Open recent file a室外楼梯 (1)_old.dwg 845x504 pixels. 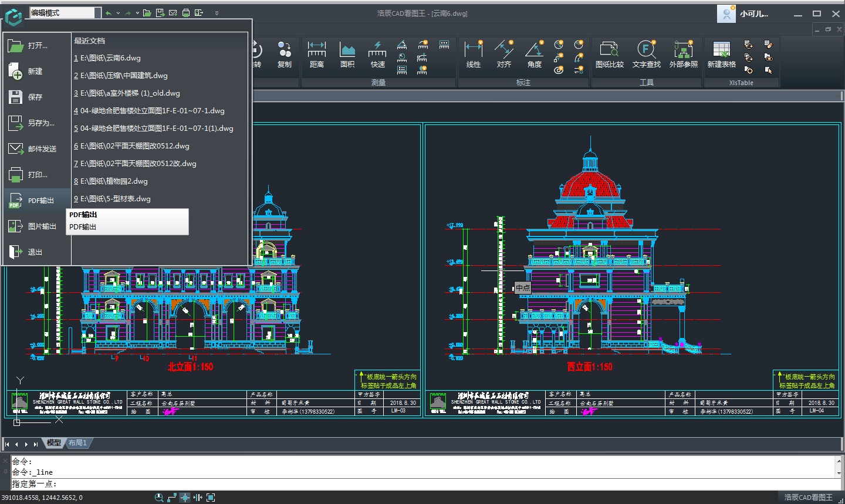click(x=127, y=93)
